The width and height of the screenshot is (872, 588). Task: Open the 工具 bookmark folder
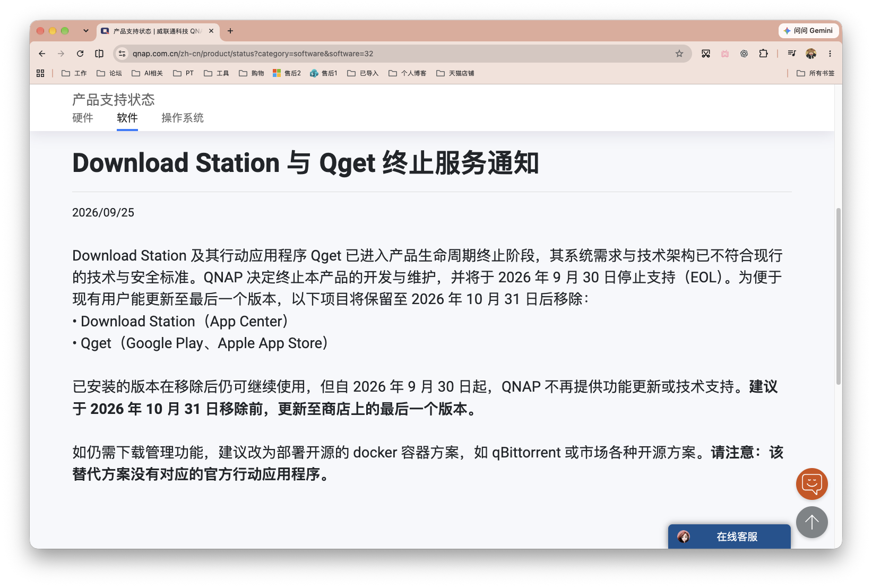tap(217, 73)
